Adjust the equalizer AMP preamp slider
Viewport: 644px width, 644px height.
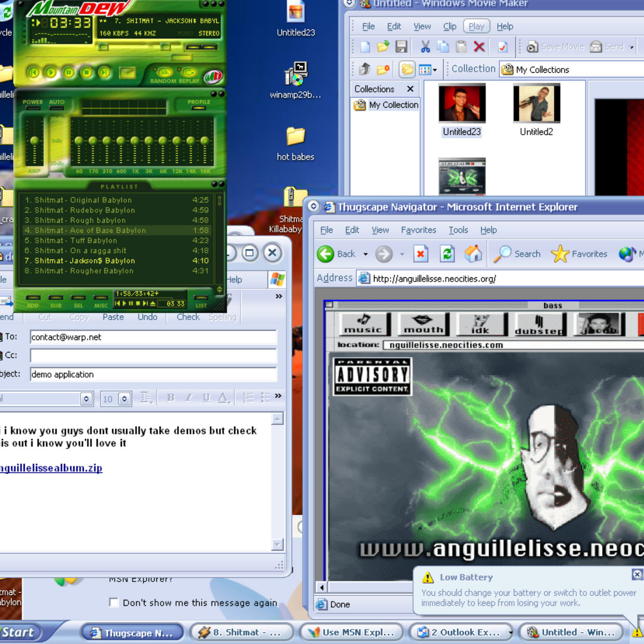tap(34, 141)
